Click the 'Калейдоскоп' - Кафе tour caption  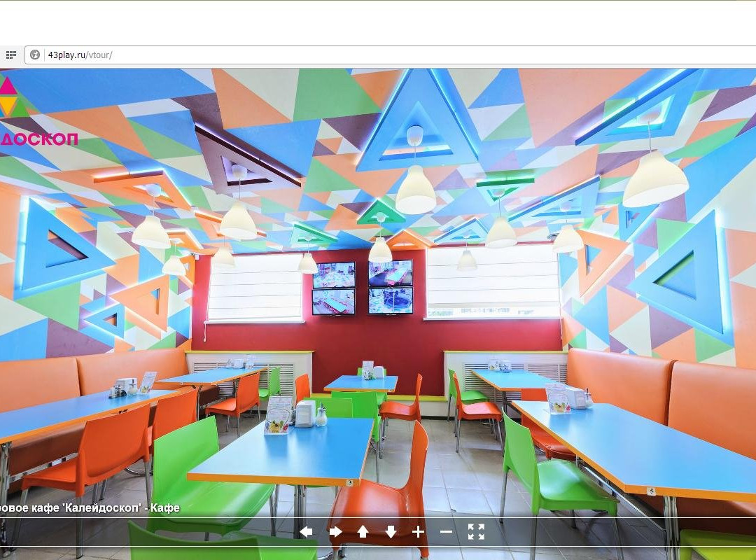pos(90,507)
